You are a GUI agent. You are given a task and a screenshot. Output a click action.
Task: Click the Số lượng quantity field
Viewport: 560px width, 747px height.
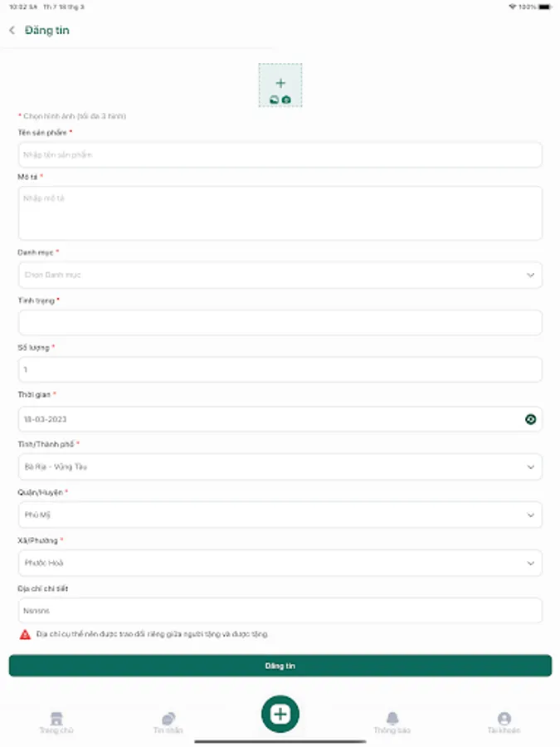click(280, 370)
